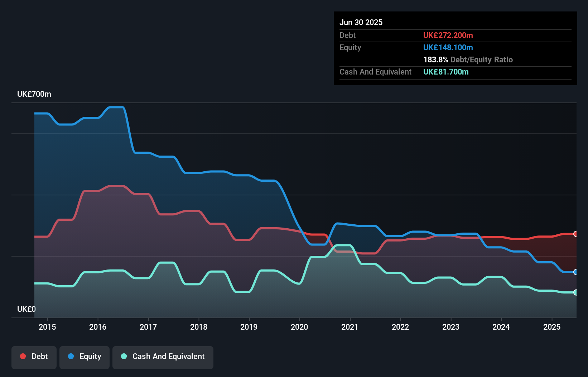Screen dimensions: 588x377
Task: Click the UK£700m y-axis label
Action: (34, 94)
